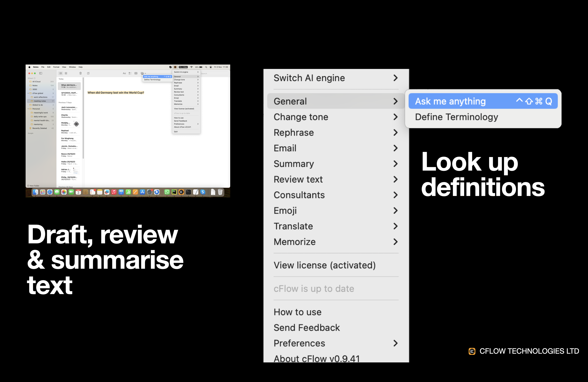Switch notes to gallery view
The image size is (588, 382).
point(66,73)
